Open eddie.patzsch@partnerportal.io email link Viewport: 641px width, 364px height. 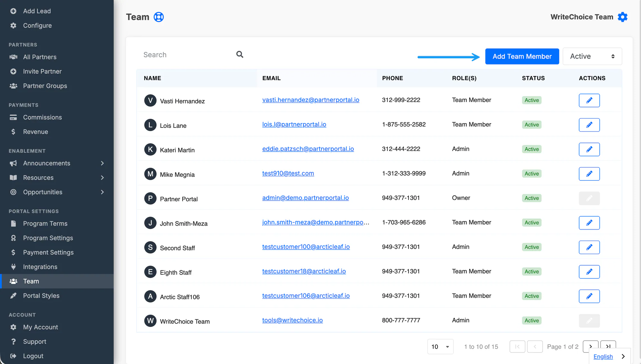(308, 149)
